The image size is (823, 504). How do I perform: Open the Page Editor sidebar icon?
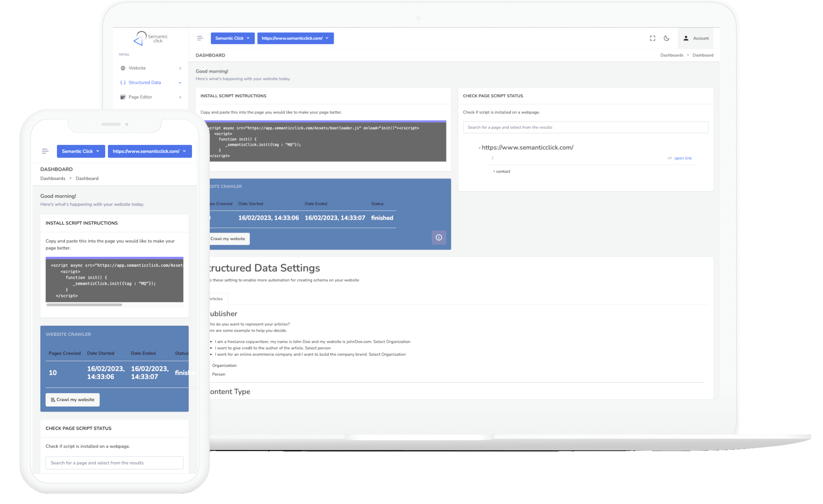(123, 97)
